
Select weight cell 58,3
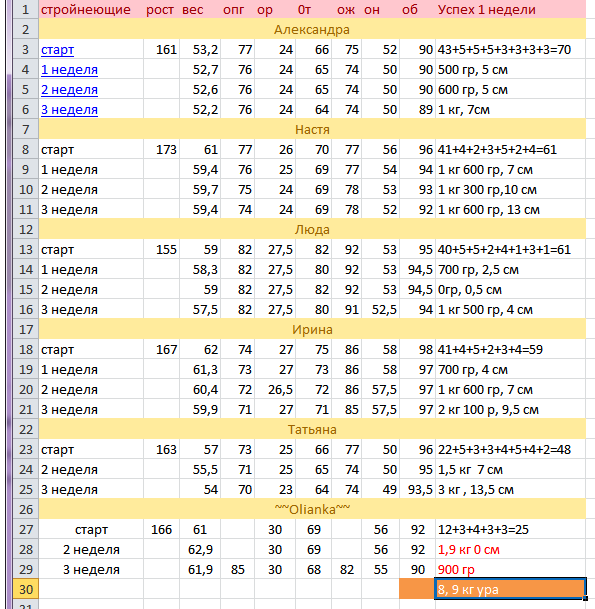point(200,270)
